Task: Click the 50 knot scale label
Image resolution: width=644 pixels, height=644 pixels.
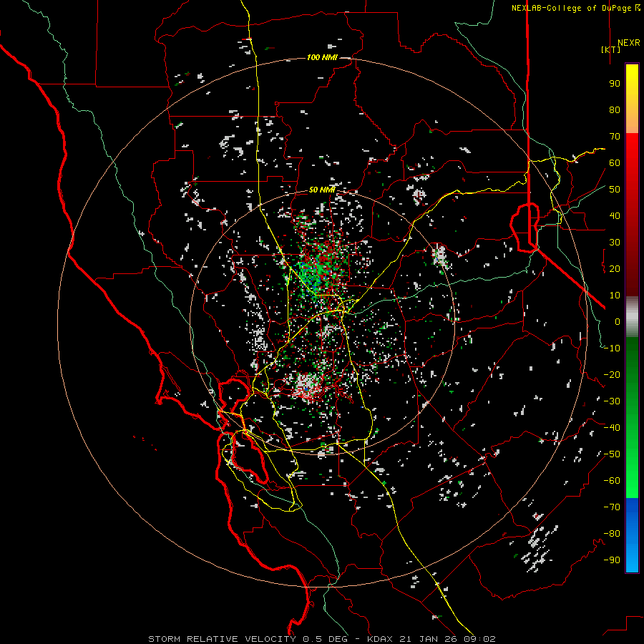Action: pyautogui.click(x=615, y=190)
